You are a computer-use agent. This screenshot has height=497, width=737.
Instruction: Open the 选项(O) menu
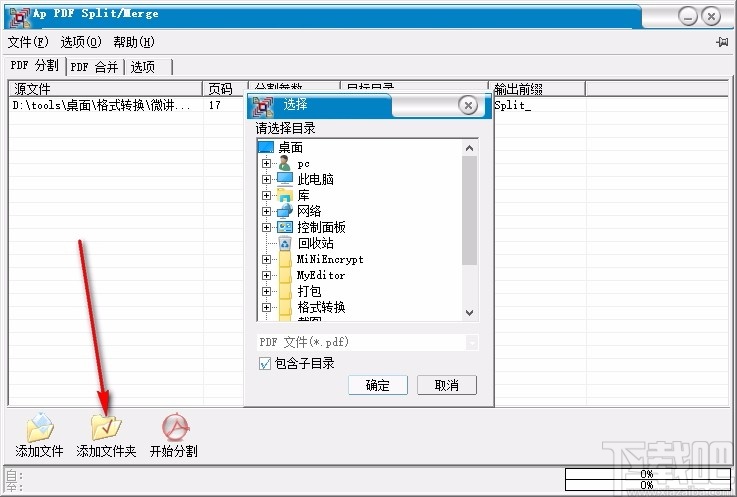[81, 42]
